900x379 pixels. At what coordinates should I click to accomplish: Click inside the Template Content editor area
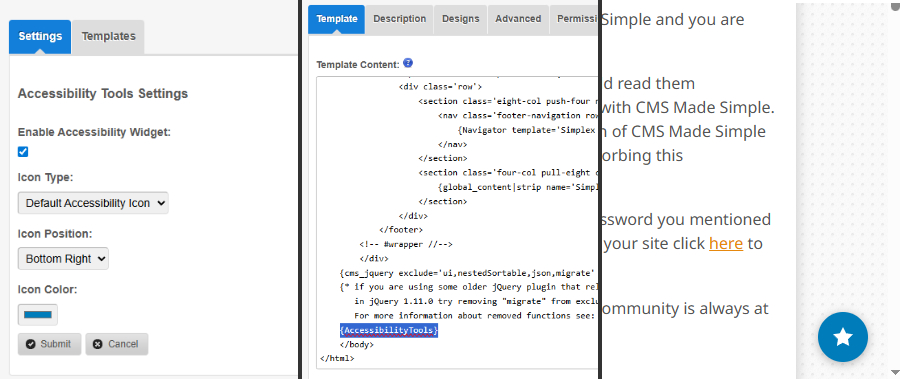456,222
